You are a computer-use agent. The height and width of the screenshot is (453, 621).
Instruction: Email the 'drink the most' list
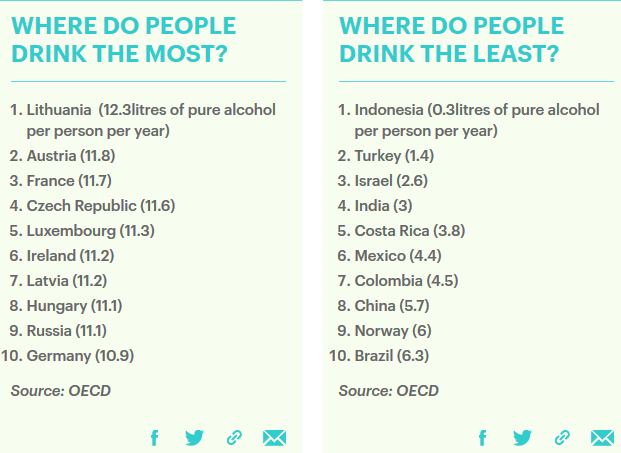point(274,437)
